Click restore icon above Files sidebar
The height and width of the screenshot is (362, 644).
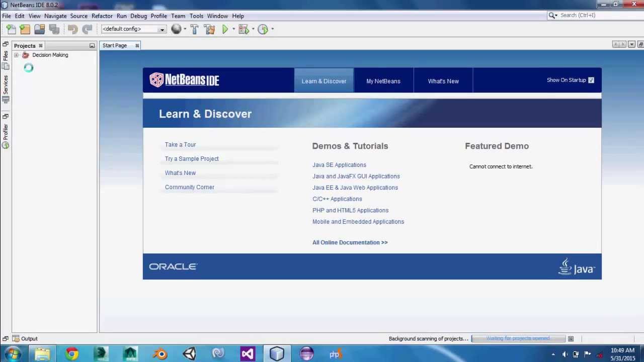click(x=6, y=45)
